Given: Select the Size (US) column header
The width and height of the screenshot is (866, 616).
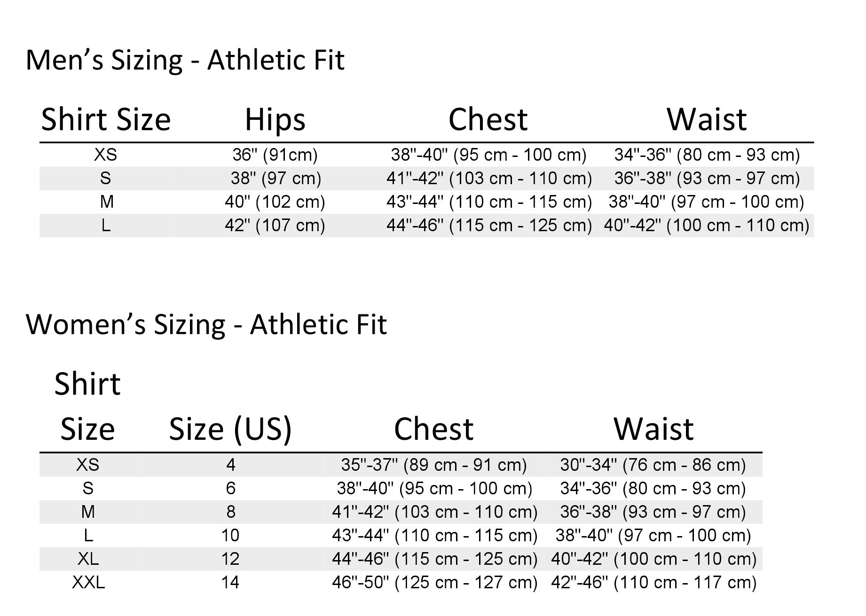Looking at the screenshot, I should coord(230,429).
